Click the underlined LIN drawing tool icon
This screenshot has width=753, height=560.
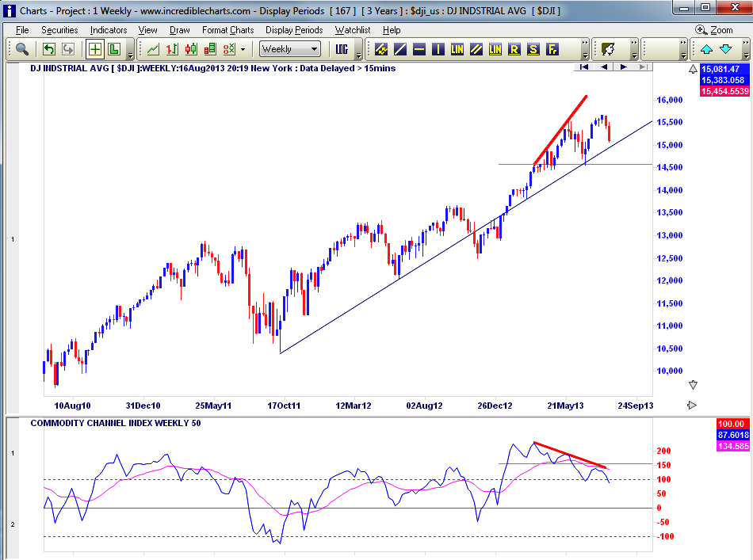[x=495, y=49]
